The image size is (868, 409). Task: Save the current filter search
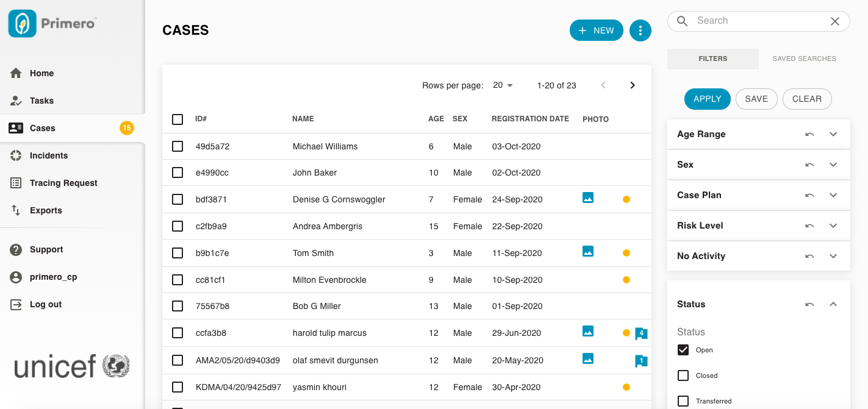[756, 99]
